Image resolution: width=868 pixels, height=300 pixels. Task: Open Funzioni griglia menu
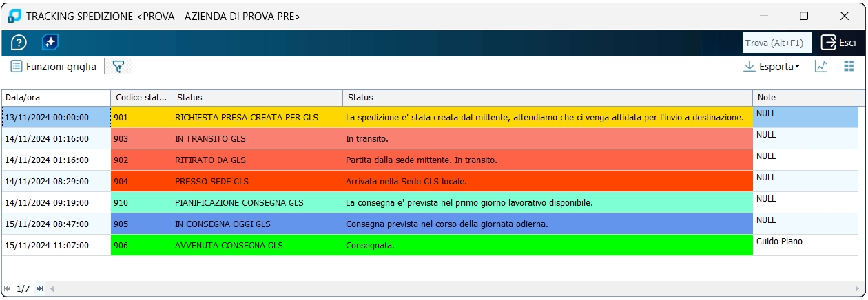click(53, 67)
